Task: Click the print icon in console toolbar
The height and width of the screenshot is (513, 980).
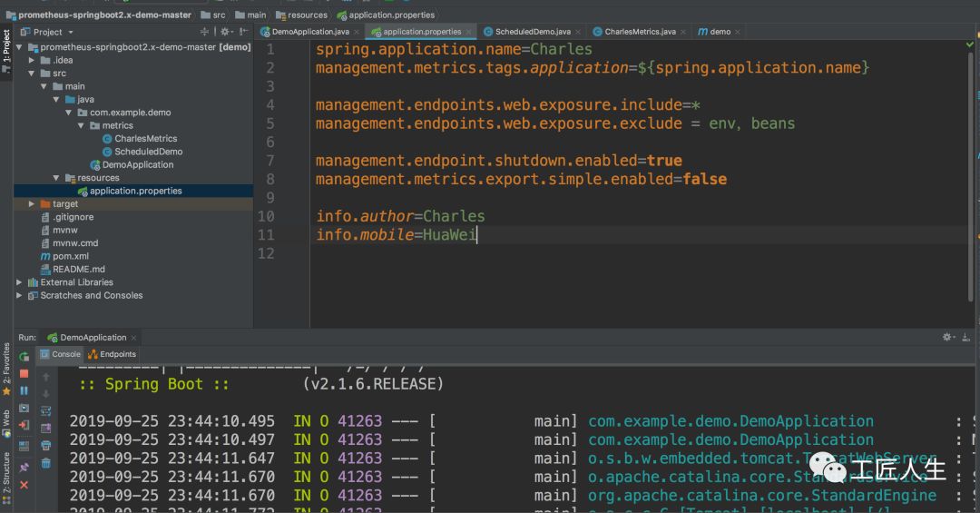Action: [45, 446]
